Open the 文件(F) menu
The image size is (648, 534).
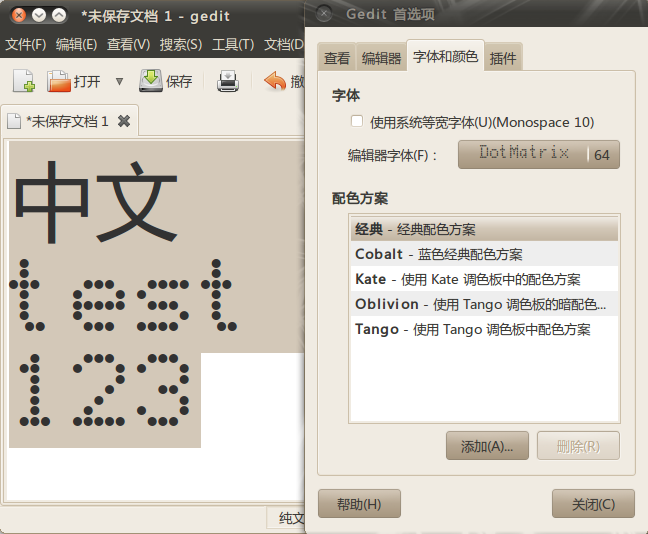coord(26,44)
